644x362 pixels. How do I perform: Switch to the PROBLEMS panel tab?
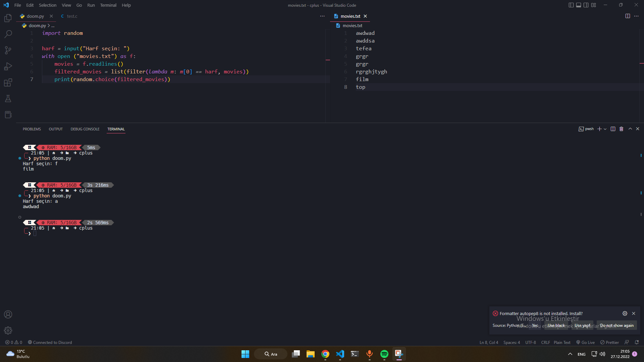click(32, 129)
